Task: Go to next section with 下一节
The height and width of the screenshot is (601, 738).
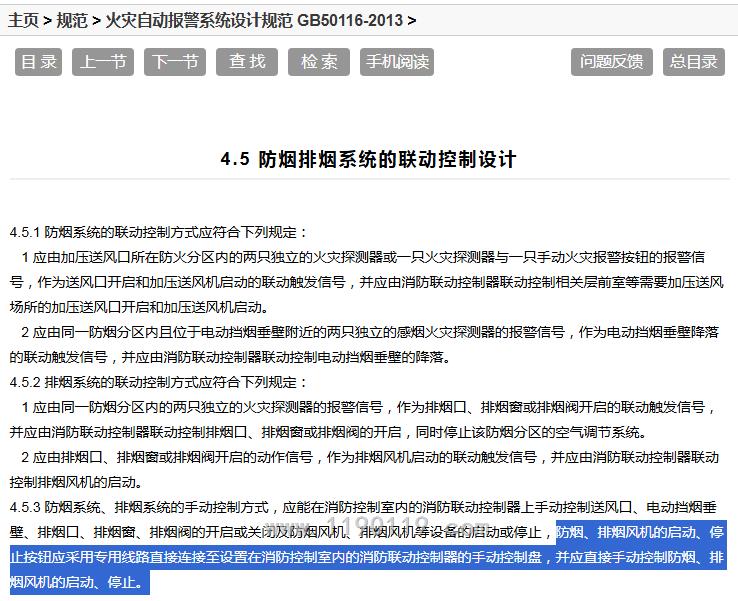Action: 175,62
